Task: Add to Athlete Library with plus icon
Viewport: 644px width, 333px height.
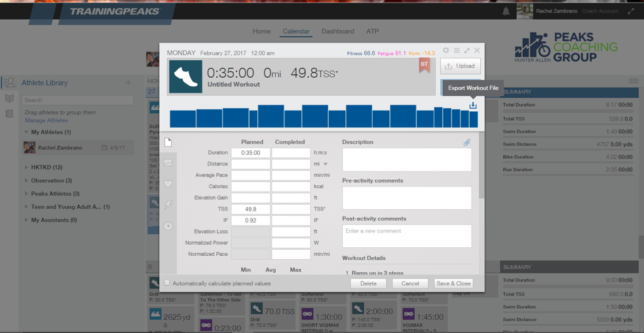Action: (128, 82)
